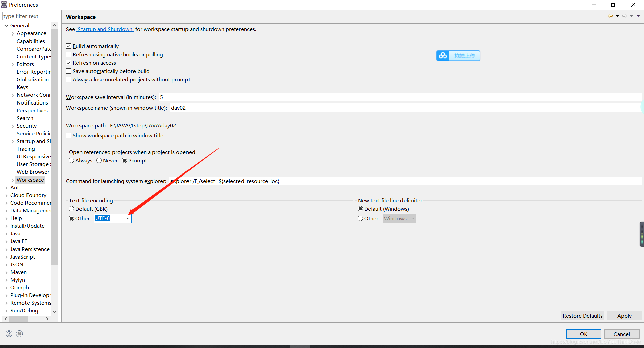Expand the Appearance tree node
Image resolution: width=644 pixels, height=348 pixels.
(x=13, y=33)
